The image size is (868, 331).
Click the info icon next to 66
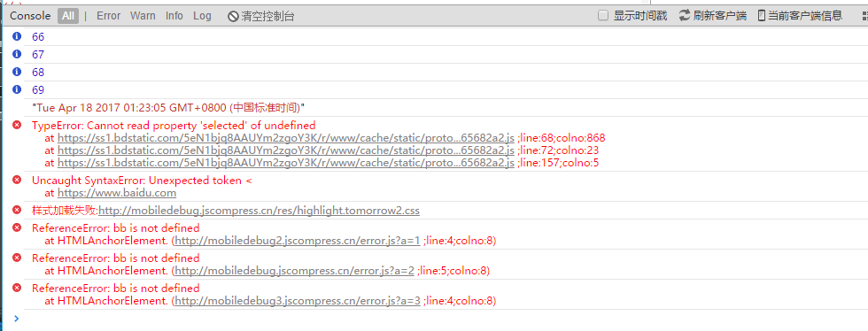click(17, 36)
